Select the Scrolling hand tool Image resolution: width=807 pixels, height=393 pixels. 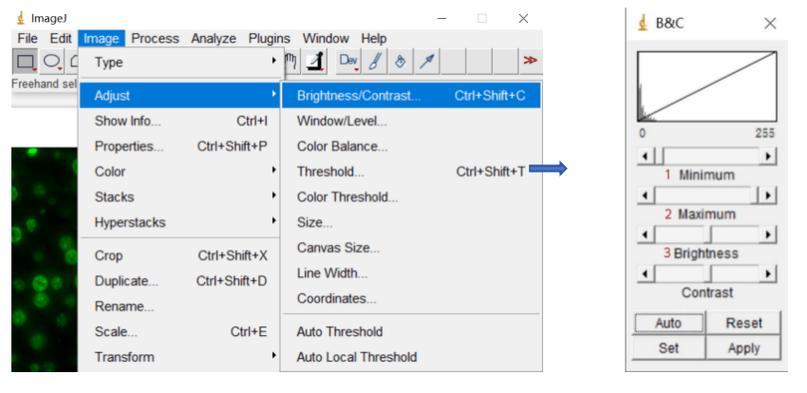point(291,62)
